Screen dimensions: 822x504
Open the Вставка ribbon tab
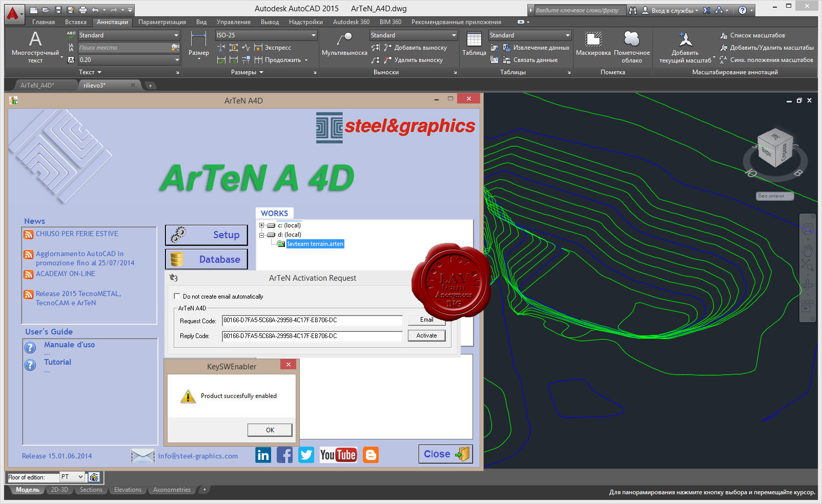click(76, 22)
